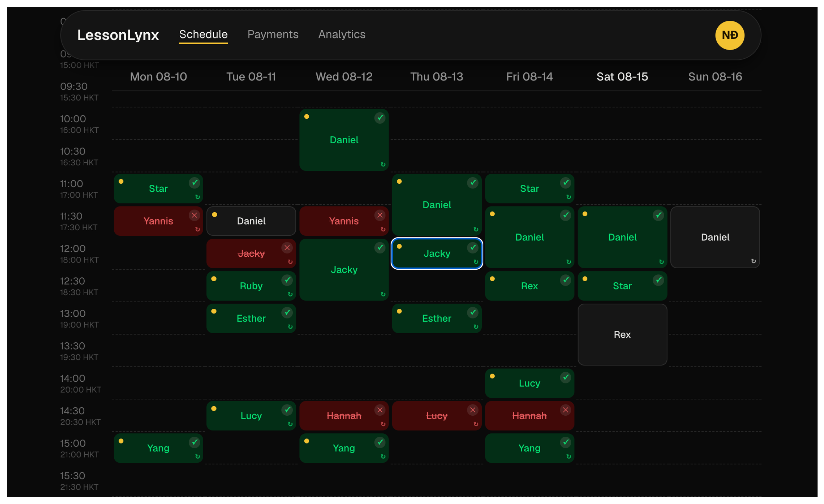Image resolution: width=824 pixels, height=504 pixels.
Task: Click the 12:00 time slot label
Action: pos(73,249)
